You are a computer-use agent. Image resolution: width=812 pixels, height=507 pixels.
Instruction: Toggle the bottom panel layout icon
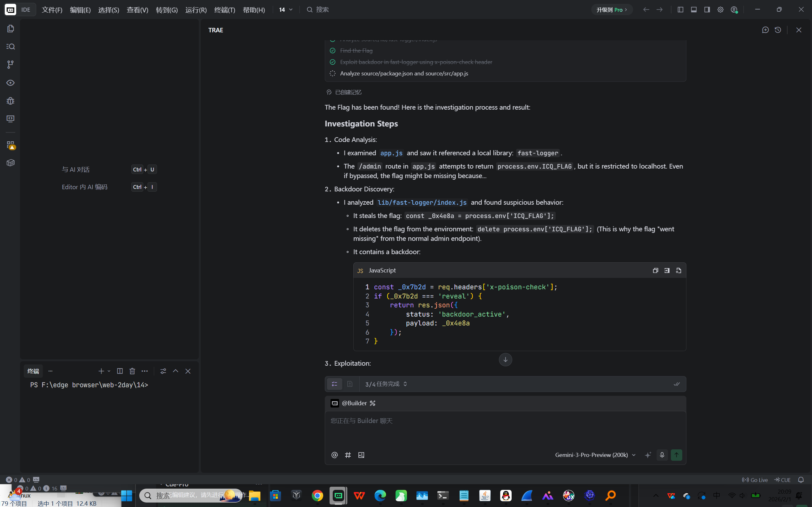tap(694, 10)
